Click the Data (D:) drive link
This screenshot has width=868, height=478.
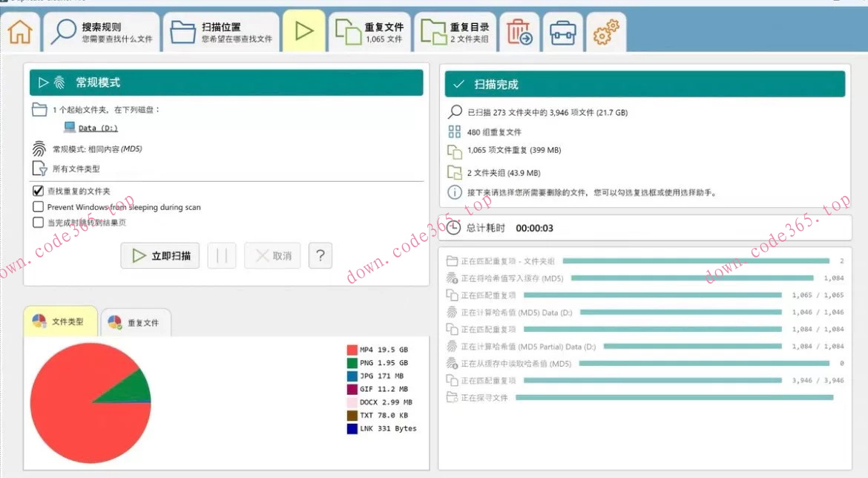click(x=98, y=128)
